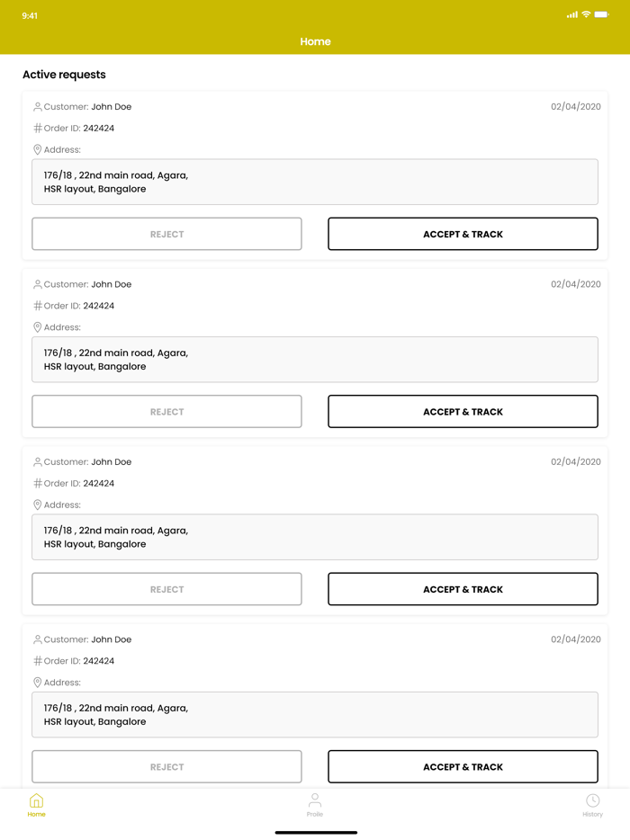Screen dimensions: 630x840
Task: Select the address box in third request card
Action: (x=315, y=537)
